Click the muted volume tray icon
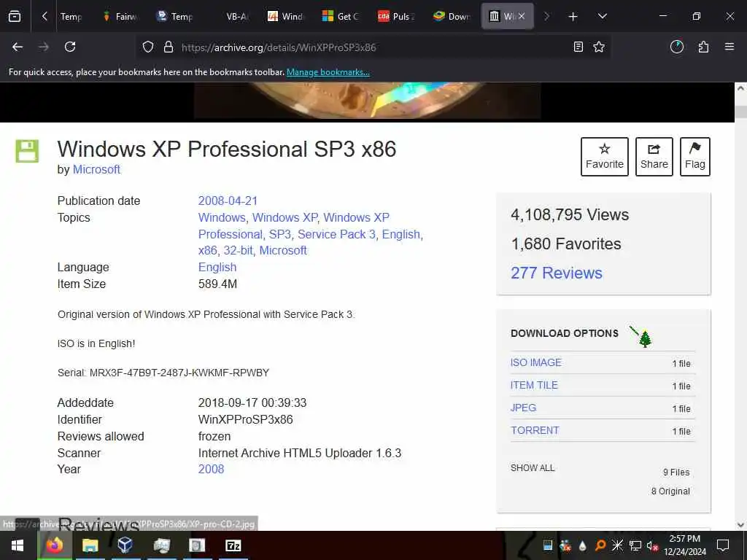The height and width of the screenshot is (560, 747). point(652,545)
